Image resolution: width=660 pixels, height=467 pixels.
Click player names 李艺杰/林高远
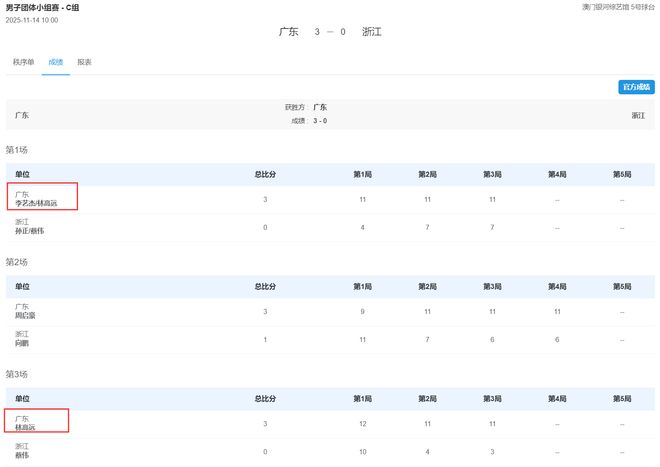[x=36, y=204]
